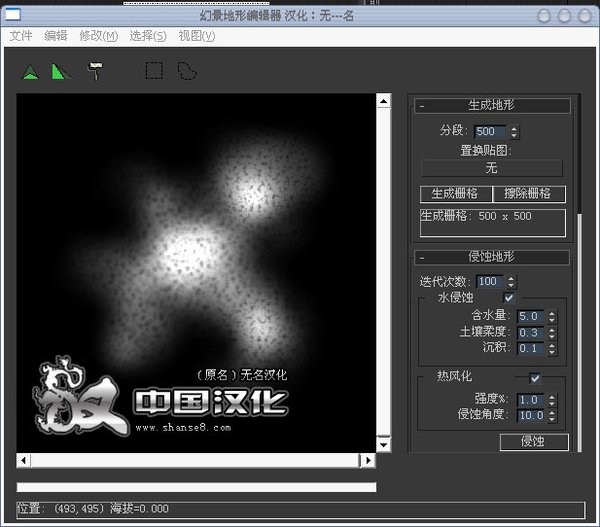Activate the freeform lasso selection tool

point(186,71)
